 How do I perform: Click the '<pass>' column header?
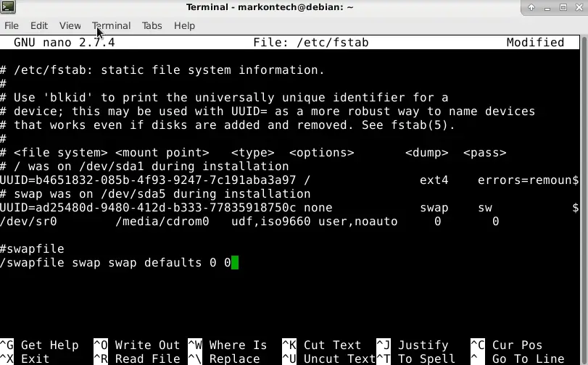tap(485, 153)
